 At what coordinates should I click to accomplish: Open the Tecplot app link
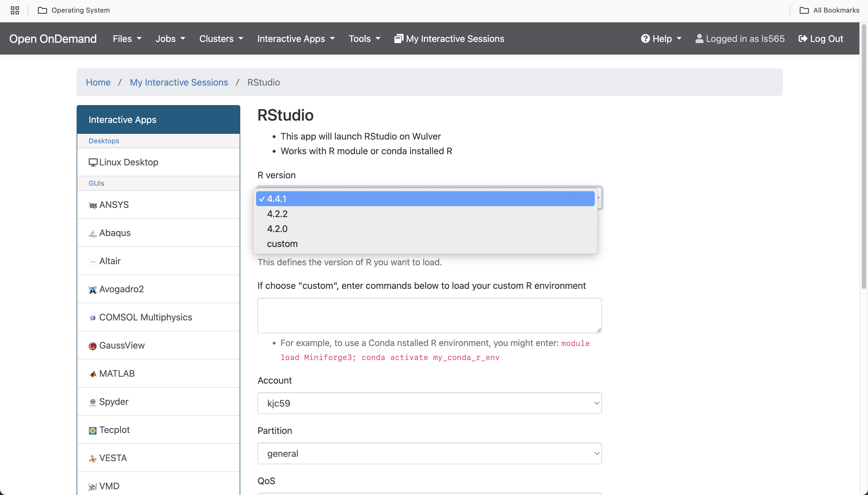158,430
